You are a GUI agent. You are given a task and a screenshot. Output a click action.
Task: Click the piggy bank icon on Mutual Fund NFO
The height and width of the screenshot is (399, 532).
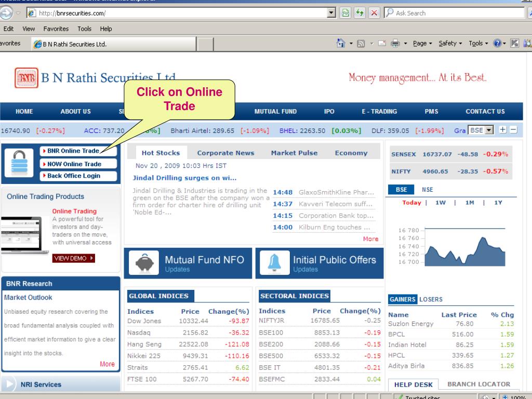click(x=144, y=262)
